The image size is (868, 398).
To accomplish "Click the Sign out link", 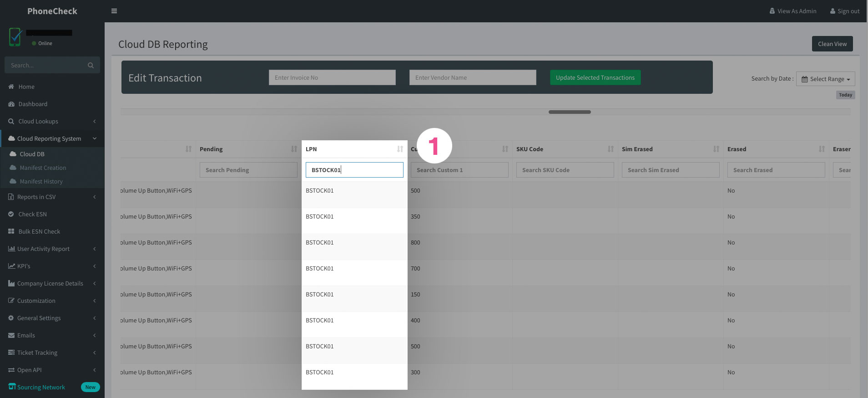I will pyautogui.click(x=845, y=11).
